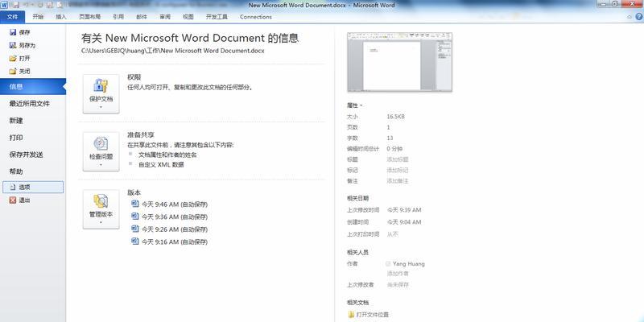The height and width of the screenshot is (322, 644).
Task: Open the 检查问题 check for issues button
Action: pos(101,151)
